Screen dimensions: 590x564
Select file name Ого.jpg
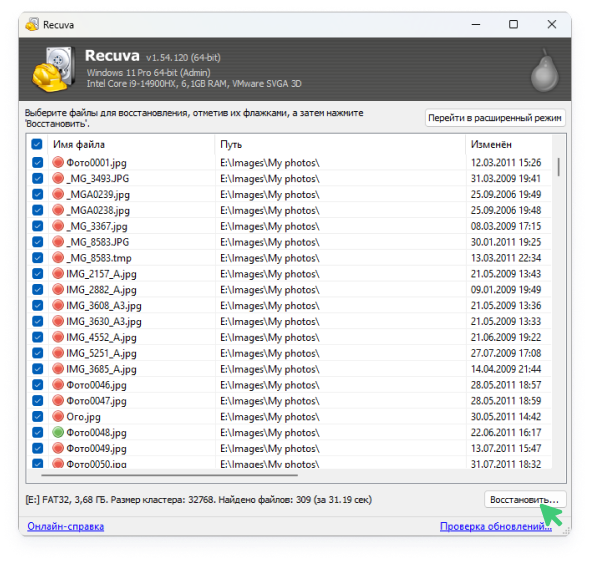coord(84,417)
